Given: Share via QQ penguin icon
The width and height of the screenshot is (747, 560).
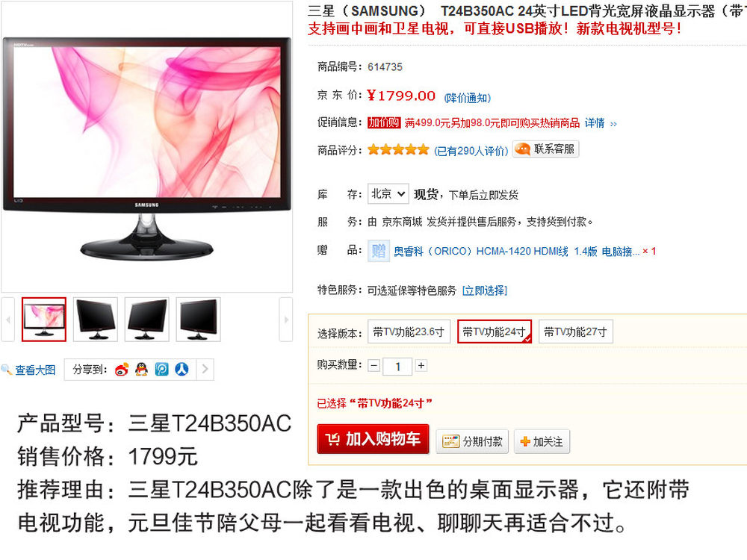Looking at the screenshot, I should pos(141,370).
